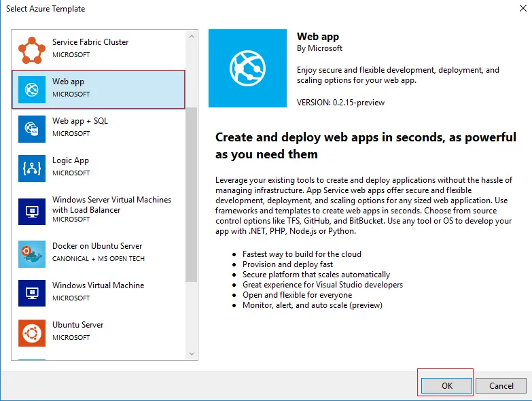532x401 pixels.
Task: Click the template list scrollbar thumb
Action: click(x=192, y=194)
